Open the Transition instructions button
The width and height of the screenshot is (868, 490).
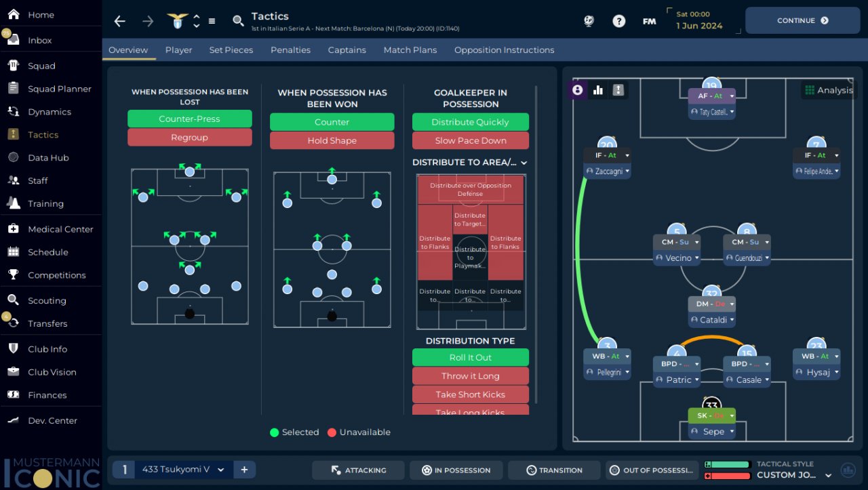(554, 470)
